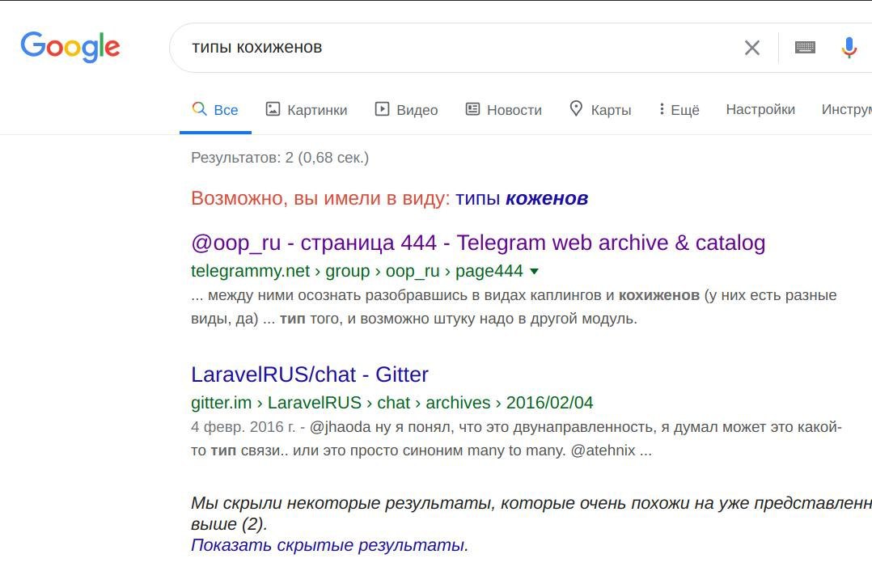Expand the arrow next to telegrammy.net URL
This screenshot has height=588, width=872.
tap(535, 272)
